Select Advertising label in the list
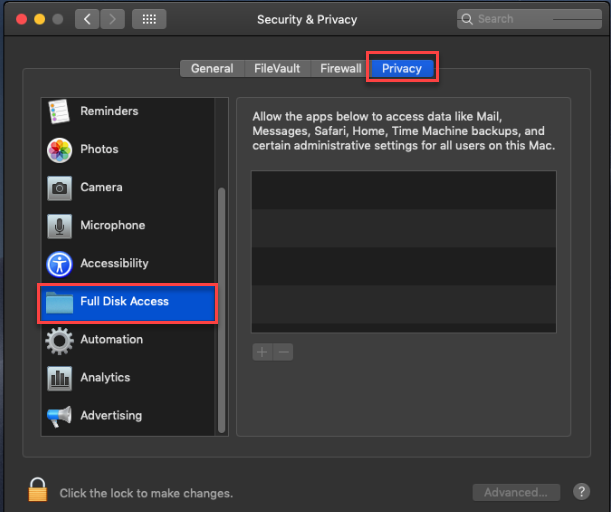The image size is (611, 512). click(111, 415)
